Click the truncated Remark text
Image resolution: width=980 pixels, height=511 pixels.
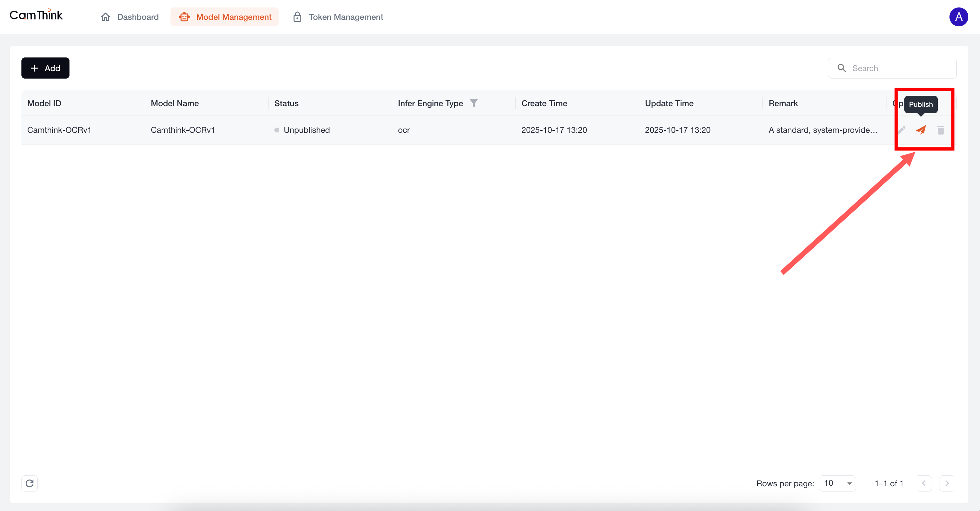point(823,130)
